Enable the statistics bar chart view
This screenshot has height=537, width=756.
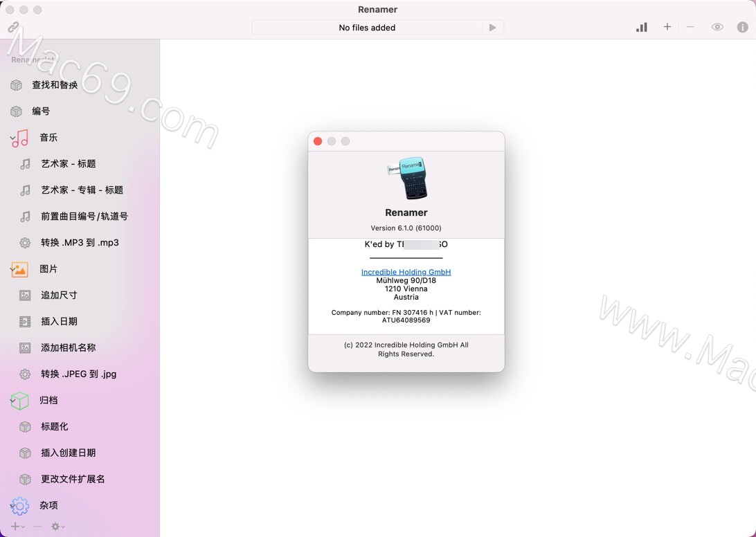coord(641,27)
